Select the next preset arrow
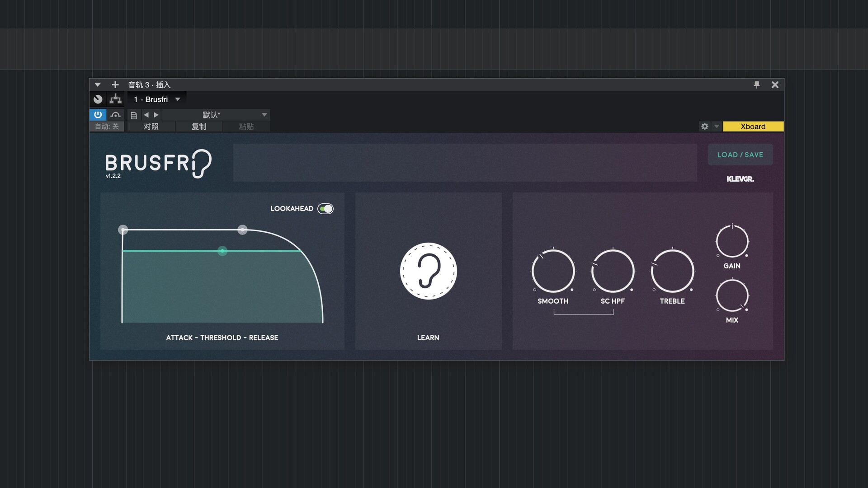Image resolution: width=868 pixels, height=488 pixels. tap(156, 115)
